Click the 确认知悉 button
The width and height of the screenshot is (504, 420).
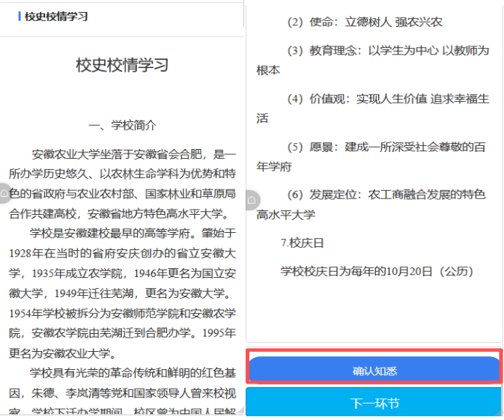click(374, 369)
